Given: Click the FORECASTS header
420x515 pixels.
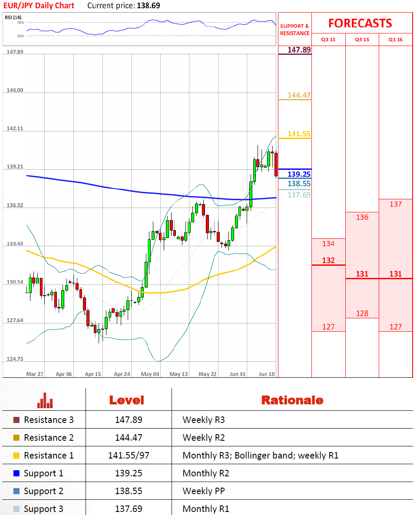Looking at the screenshot, I should click(360, 23).
